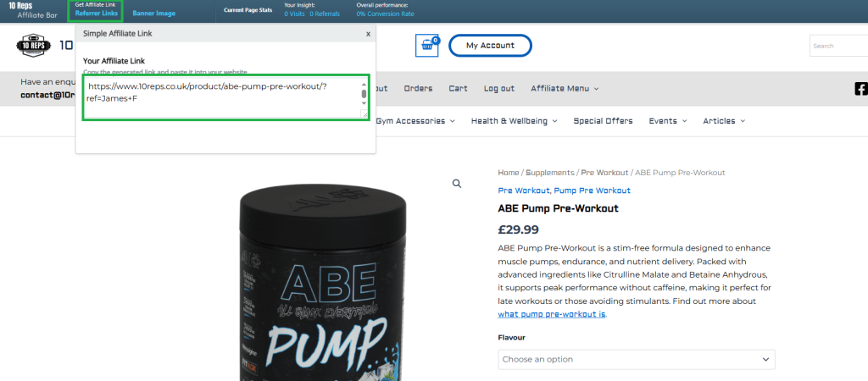Image resolution: width=868 pixels, height=381 pixels.
Task: Click the magnifier zoom icon on product image
Action: point(457,184)
